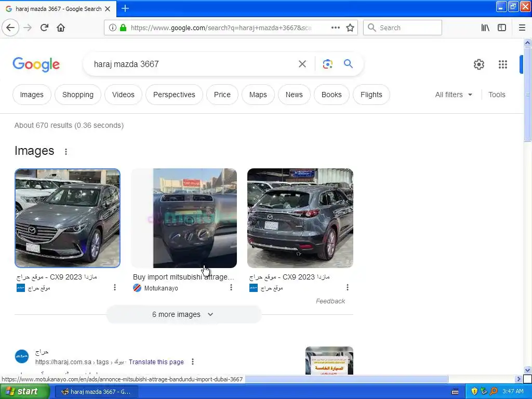Click the Google logo
This screenshot has width=532, height=399.
(36, 64)
